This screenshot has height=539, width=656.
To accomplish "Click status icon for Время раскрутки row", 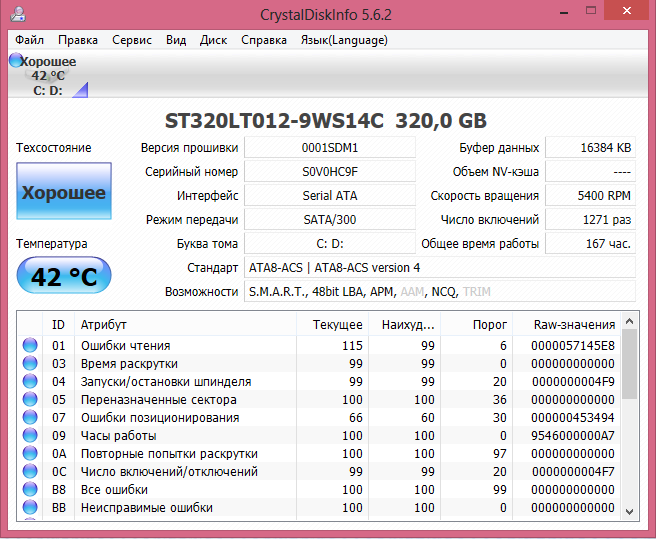I will pyautogui.click(x=30, y=363).
